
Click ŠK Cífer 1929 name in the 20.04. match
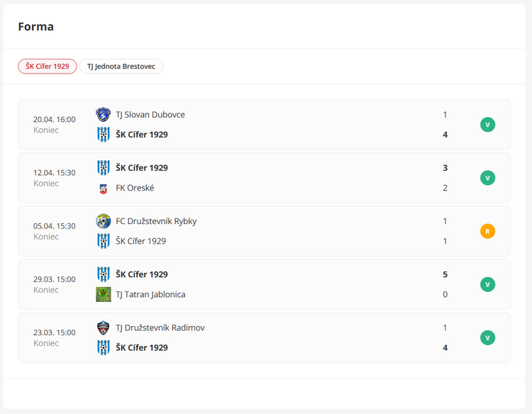point(142,135)
